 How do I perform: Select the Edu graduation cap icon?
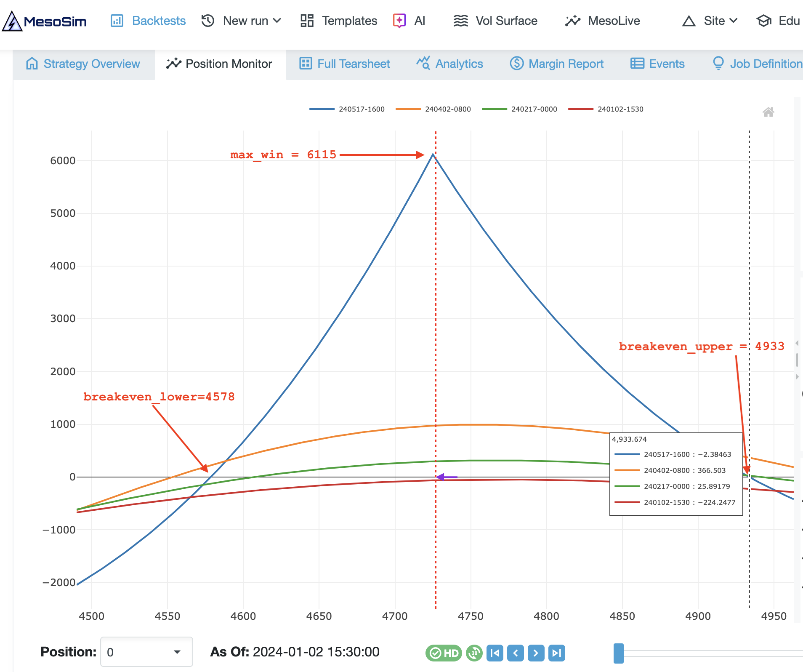tap(764, 20)
